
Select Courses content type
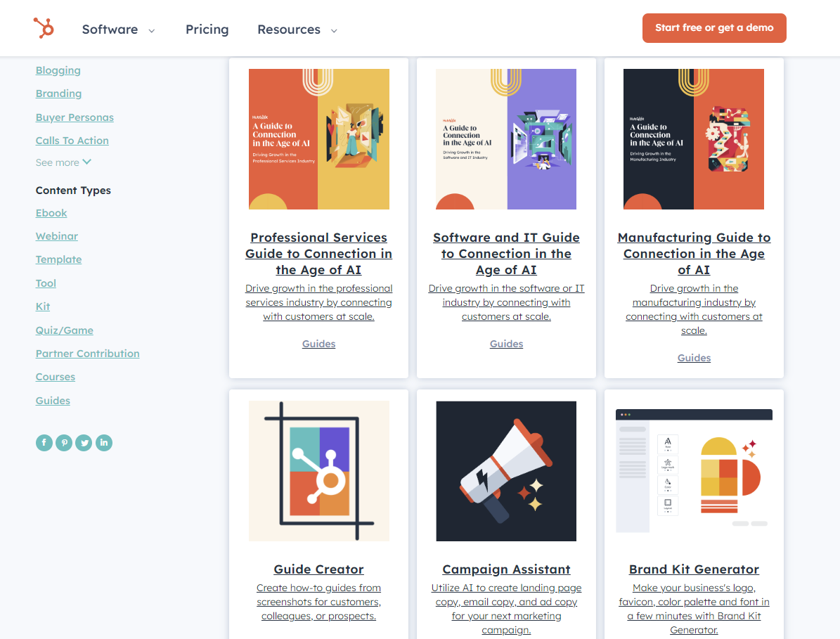[55, 377]
